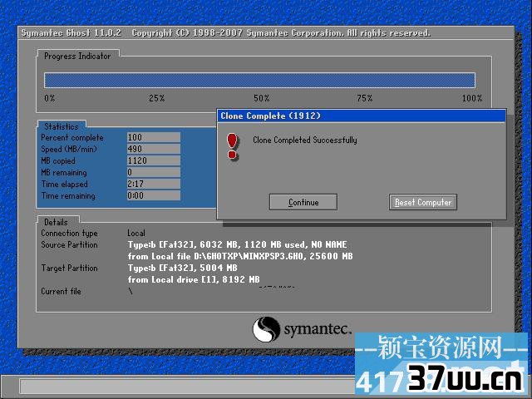Click the 25% progress marker
The height and width of the screenshot is (399, 532).
point(157,98)
